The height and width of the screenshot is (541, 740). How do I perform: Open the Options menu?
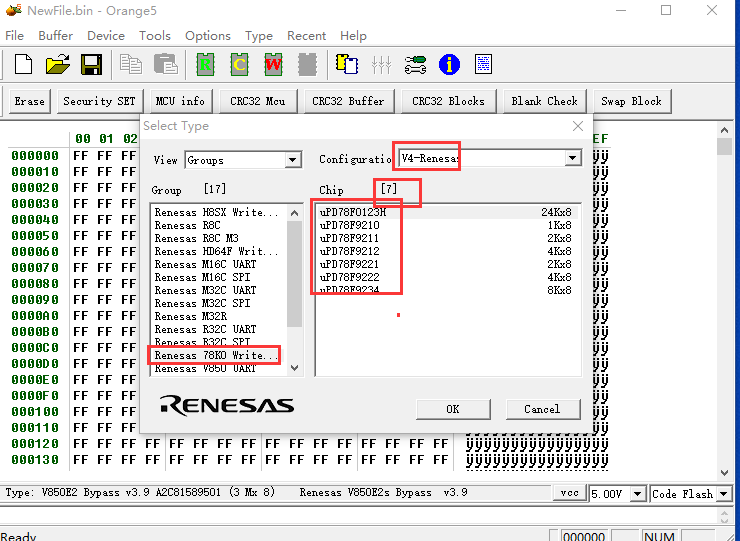(x=208, y=36)
